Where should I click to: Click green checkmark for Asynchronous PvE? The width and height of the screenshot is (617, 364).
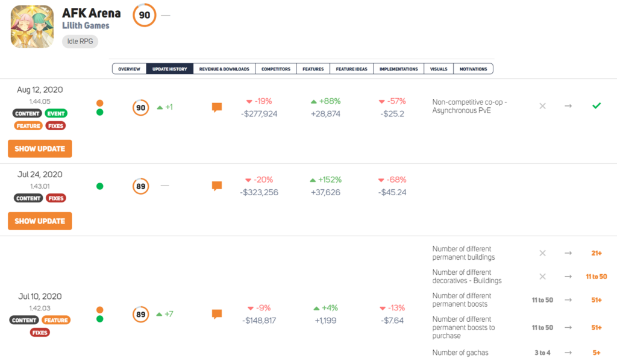pyautogui.click(x=597, y=106)
